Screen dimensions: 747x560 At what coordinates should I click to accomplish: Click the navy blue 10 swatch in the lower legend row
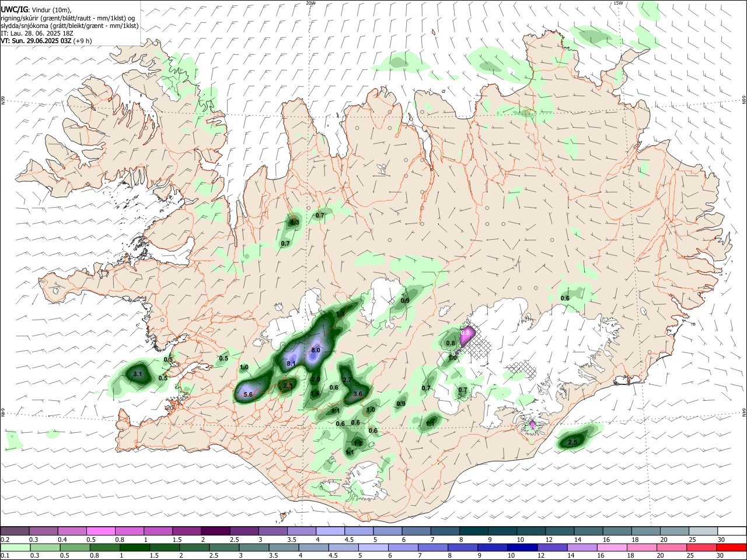522,547
